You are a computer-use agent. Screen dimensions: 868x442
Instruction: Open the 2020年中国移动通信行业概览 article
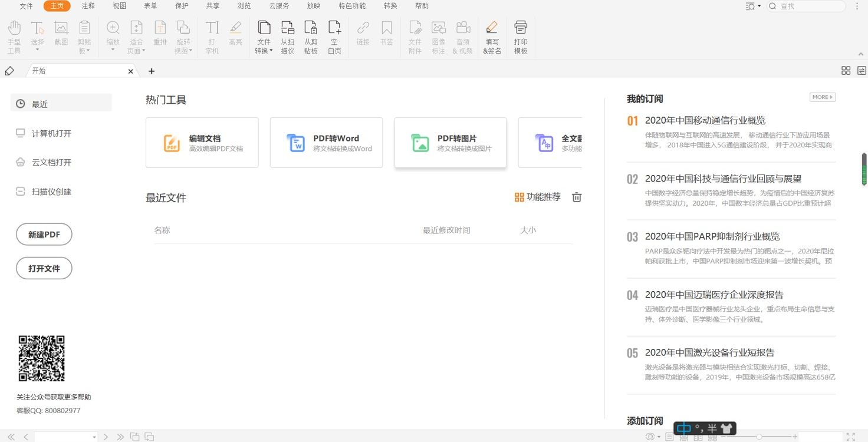tap(705, 120)
